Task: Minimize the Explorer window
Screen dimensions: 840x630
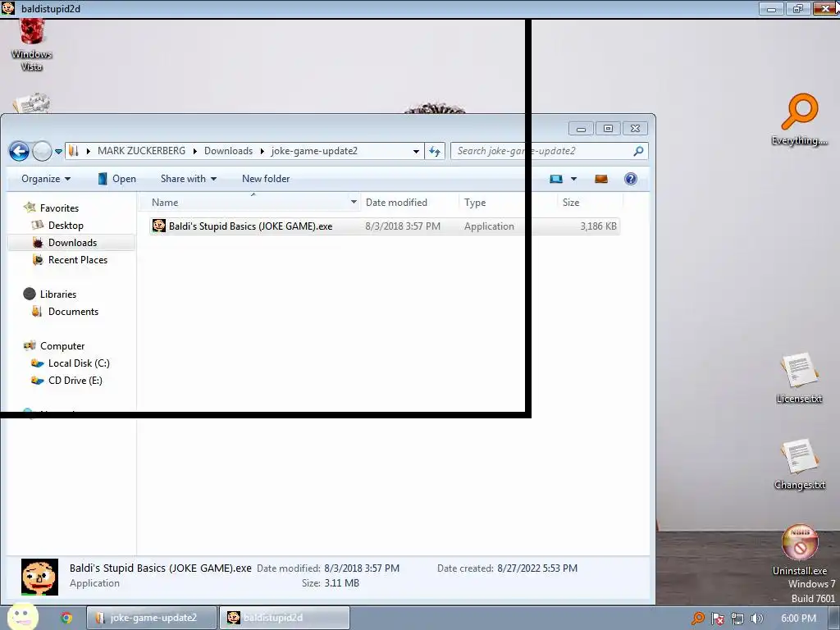Action: click(581, 129)
